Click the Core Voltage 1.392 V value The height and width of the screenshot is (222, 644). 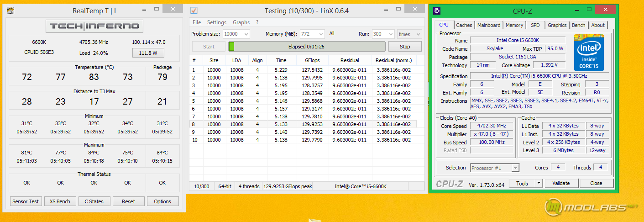pyautogui.click(x=549, y=65)
